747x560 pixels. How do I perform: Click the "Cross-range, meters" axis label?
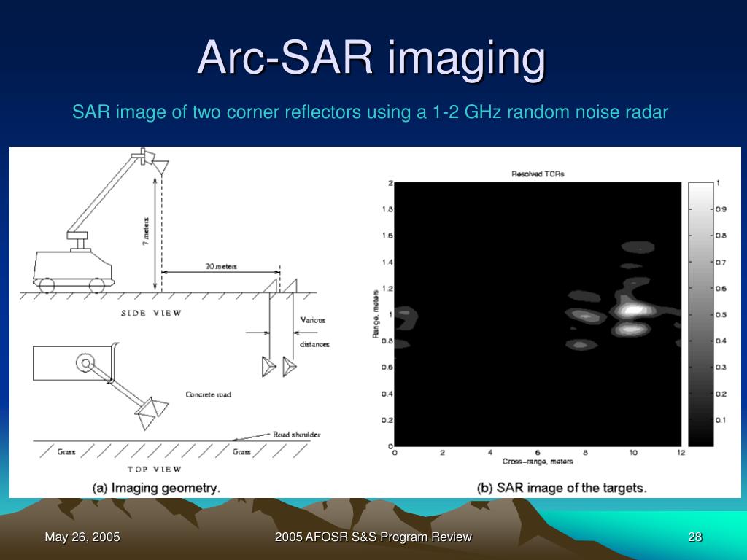tap(538, 462)
